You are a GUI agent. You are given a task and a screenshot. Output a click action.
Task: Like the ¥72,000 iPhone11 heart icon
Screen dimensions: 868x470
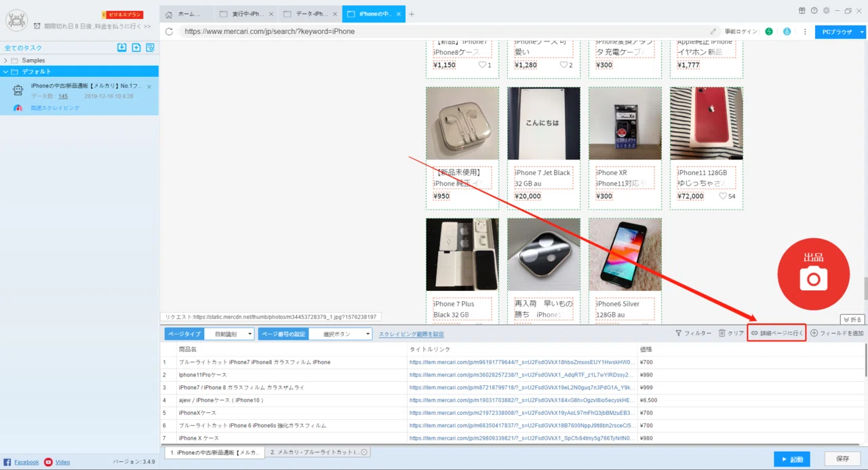pyautogui.click(x=723, y=196)
